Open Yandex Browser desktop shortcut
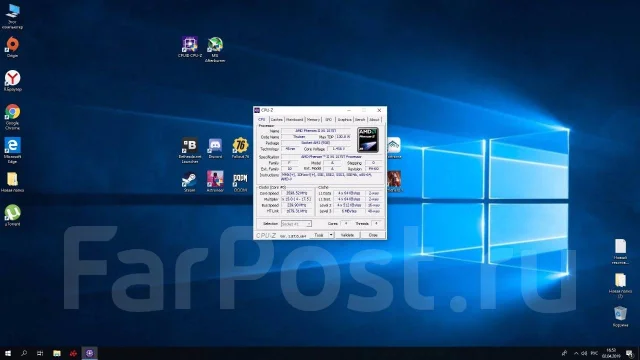Image resolution: width=640 pixels, height=360 pixels. point(12,80)
